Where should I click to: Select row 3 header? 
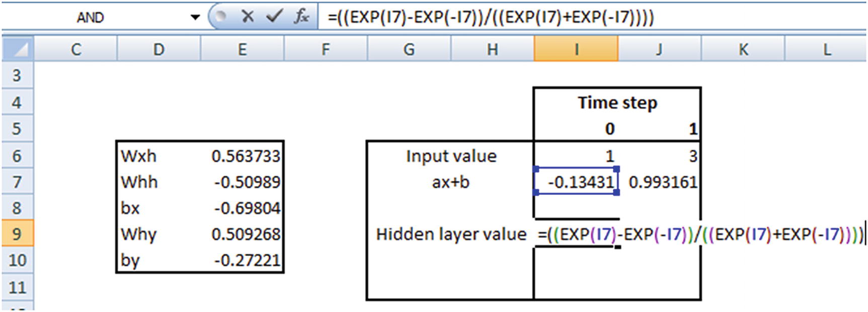coord(17,76)
